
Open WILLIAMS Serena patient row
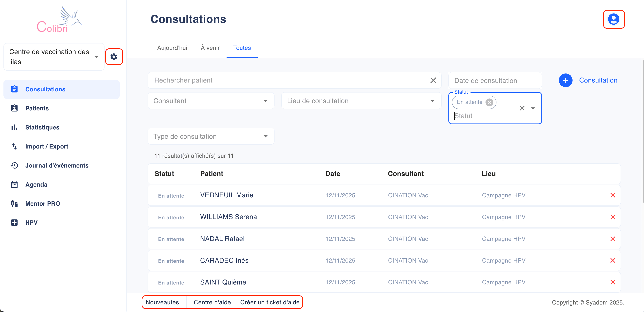[x=384, y=217]
